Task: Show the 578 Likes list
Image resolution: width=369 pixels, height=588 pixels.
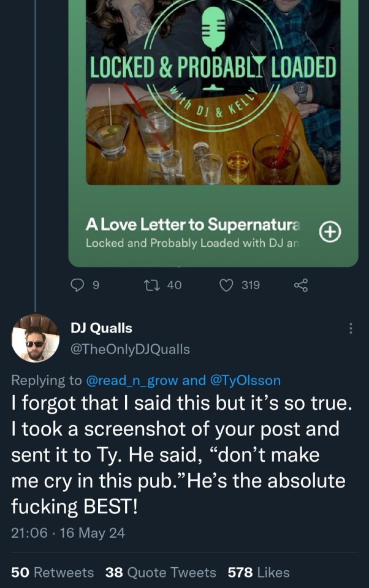Action: pos(258,572)
